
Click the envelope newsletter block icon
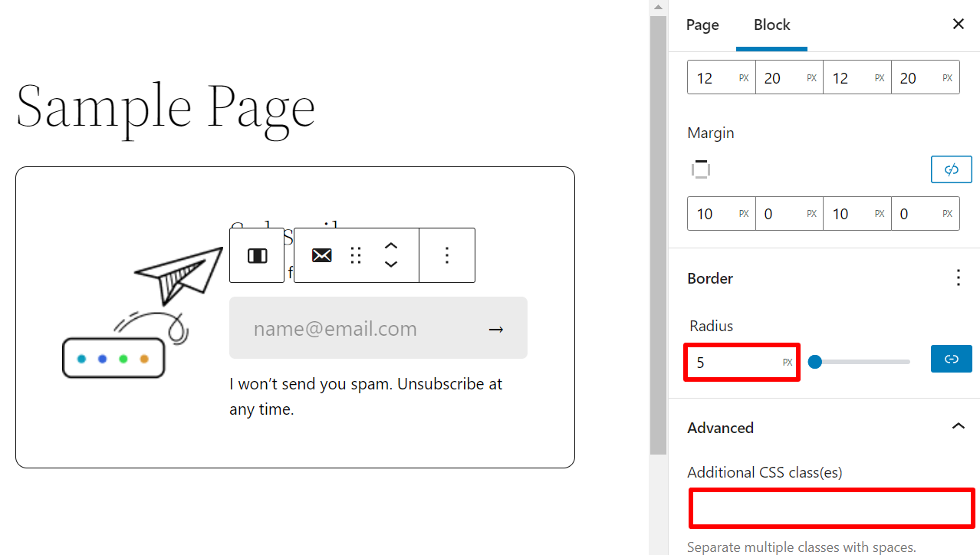321,255
